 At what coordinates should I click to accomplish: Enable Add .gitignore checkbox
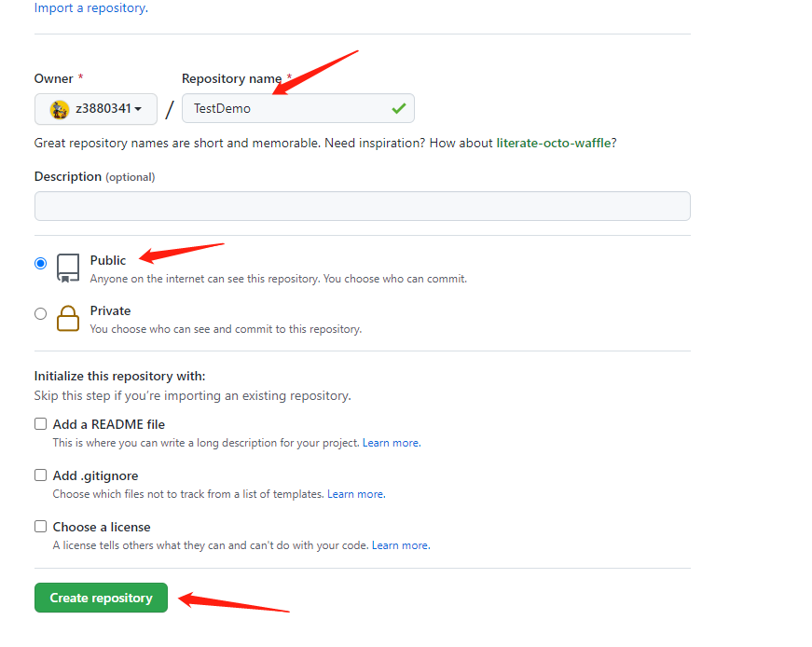(x=40, y=475)
